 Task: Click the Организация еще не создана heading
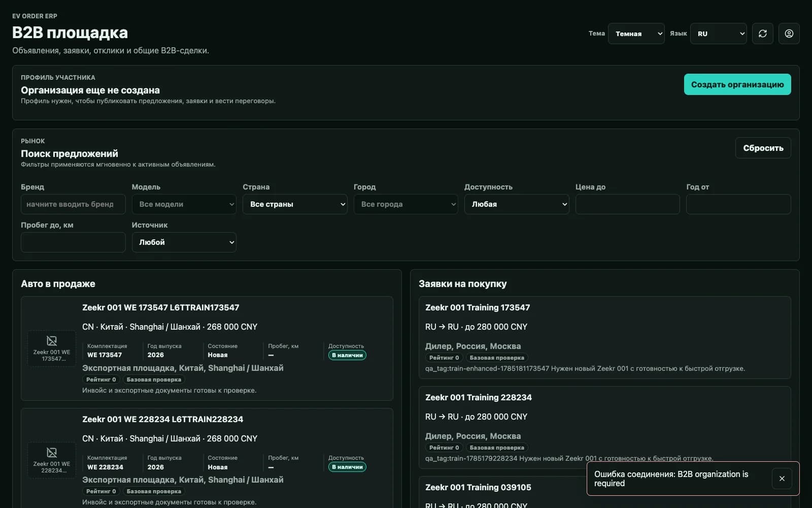point(90,90)
